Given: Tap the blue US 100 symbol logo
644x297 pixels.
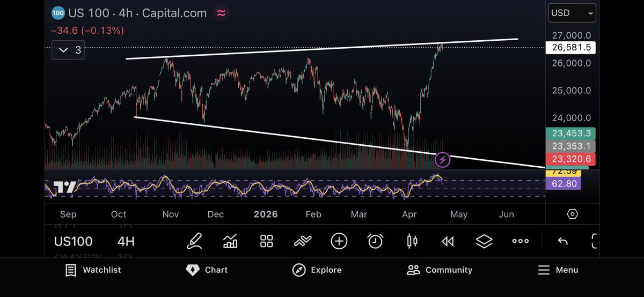Looking at the screenshot, I should pos(58,13).
